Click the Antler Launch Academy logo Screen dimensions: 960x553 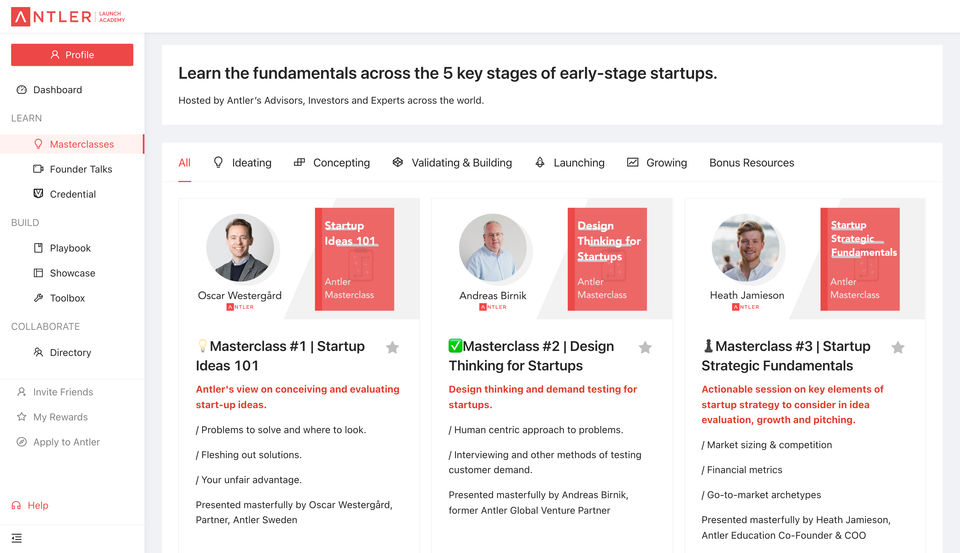click(x=68, y=17)
